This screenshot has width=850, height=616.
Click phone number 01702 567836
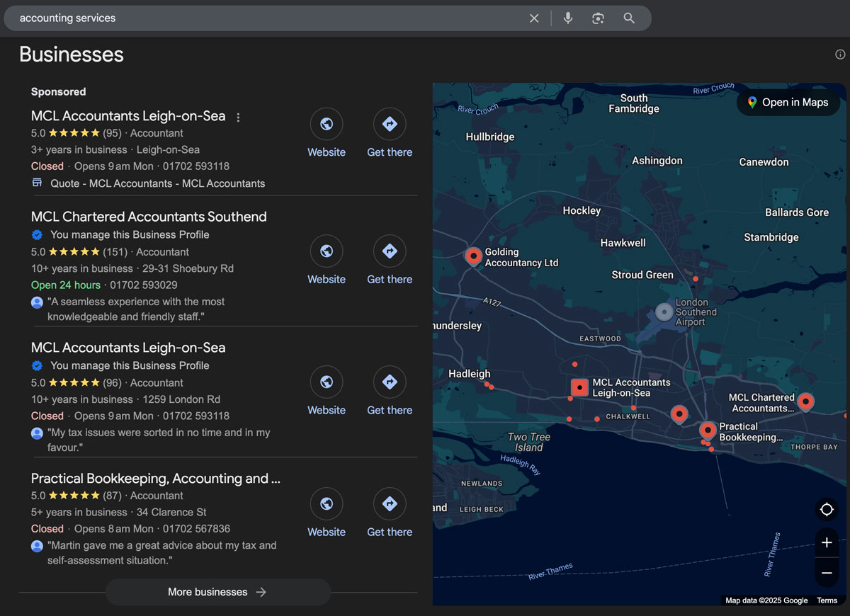click(x=196, y=529)
